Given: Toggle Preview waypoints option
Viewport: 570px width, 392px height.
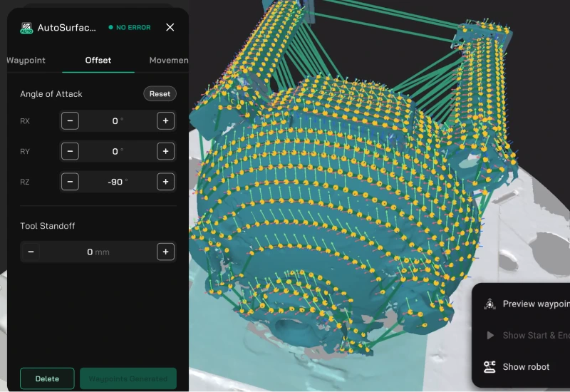Looking at the screenshot, I should (527, 304).
